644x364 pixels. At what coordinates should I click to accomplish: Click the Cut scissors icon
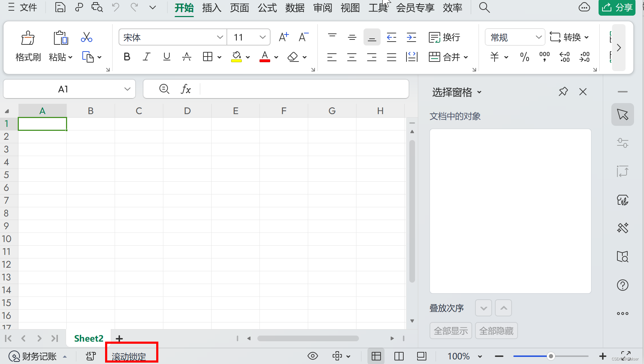tap(87, 37)
